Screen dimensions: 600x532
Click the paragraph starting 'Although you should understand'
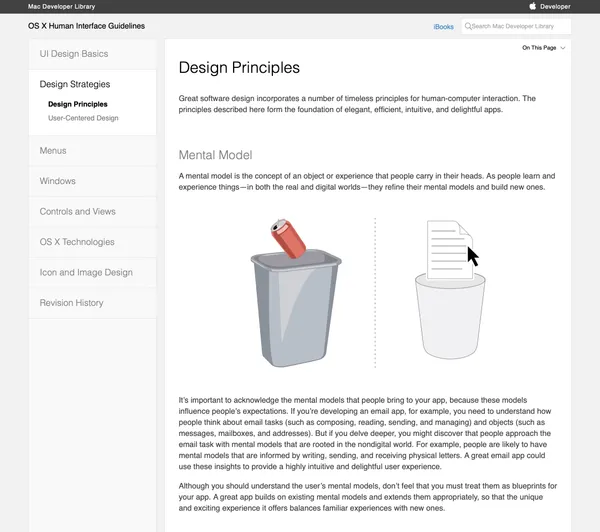tap(367, 497)
